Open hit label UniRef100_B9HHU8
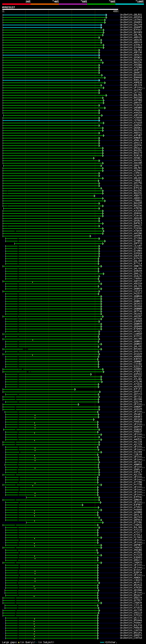 coord(131,77)
